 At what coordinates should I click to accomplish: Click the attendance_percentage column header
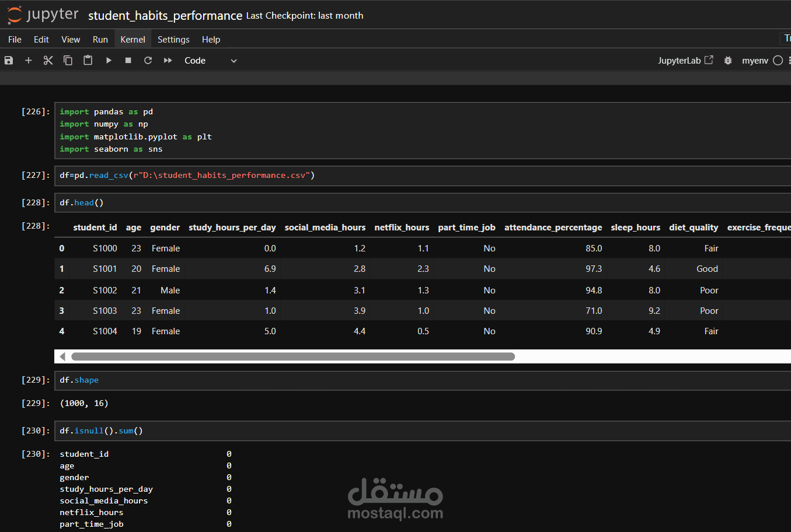(x=553, y=228)
